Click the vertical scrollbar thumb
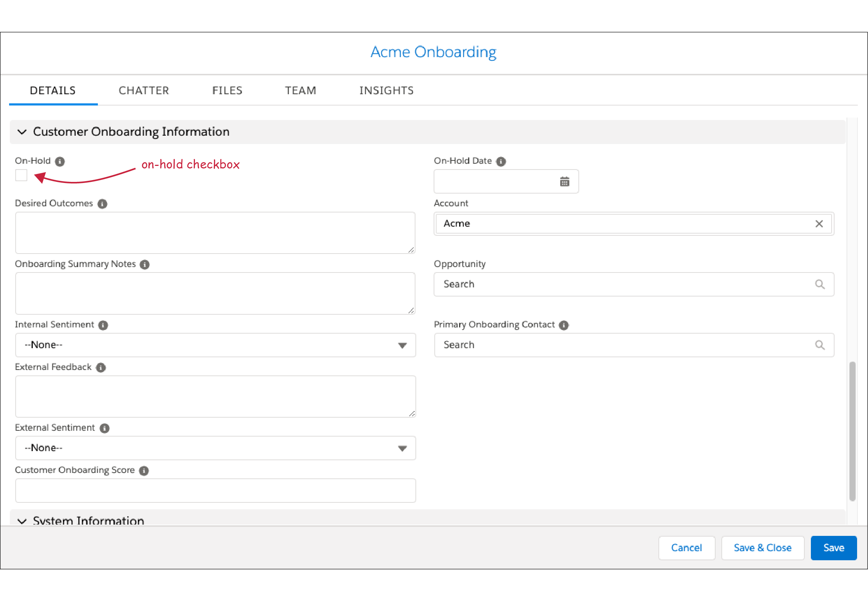The image size is (868, 601). tap(853, 431)
